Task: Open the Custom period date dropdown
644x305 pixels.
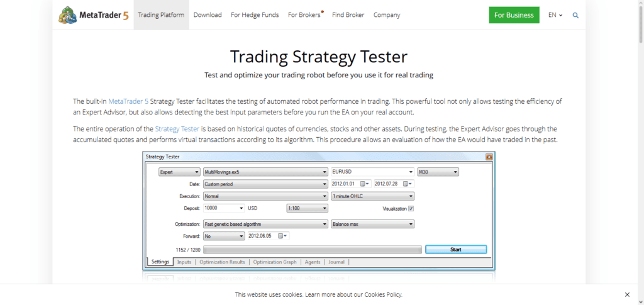Action: pyautogui.click(x=266, y=184)
